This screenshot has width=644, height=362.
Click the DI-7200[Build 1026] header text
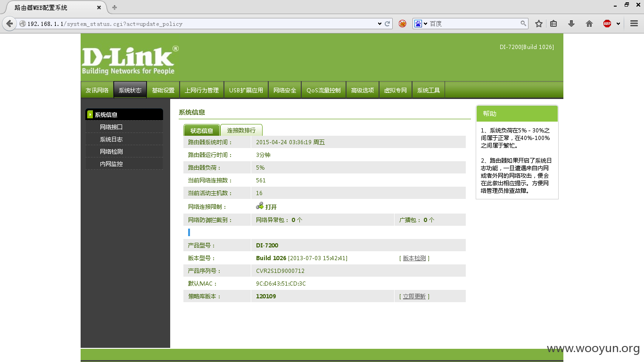click(x=527, y=47)
